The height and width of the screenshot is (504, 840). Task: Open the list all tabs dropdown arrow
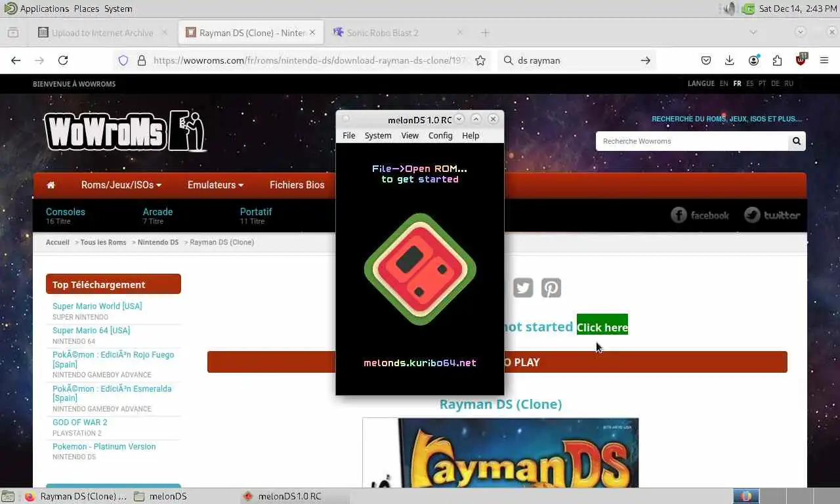coord(753,32)
